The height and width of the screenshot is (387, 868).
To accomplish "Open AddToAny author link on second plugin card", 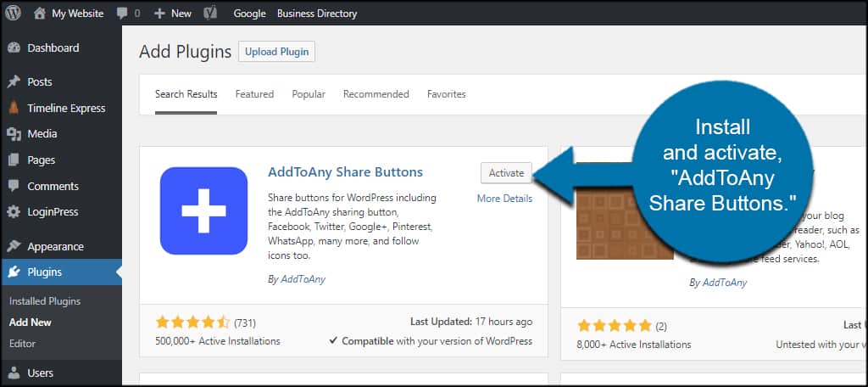I will [x=725, y=283].
